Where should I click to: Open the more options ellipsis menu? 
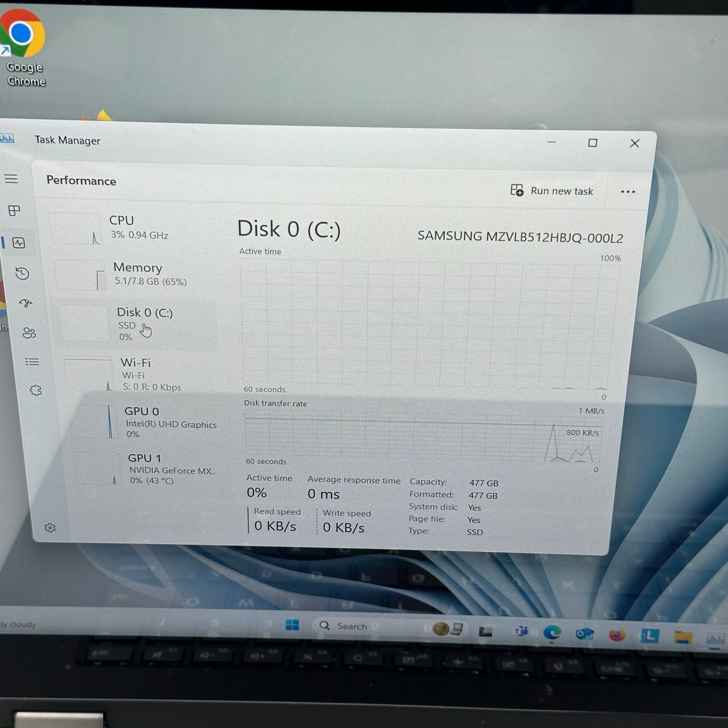click(628, 191)
